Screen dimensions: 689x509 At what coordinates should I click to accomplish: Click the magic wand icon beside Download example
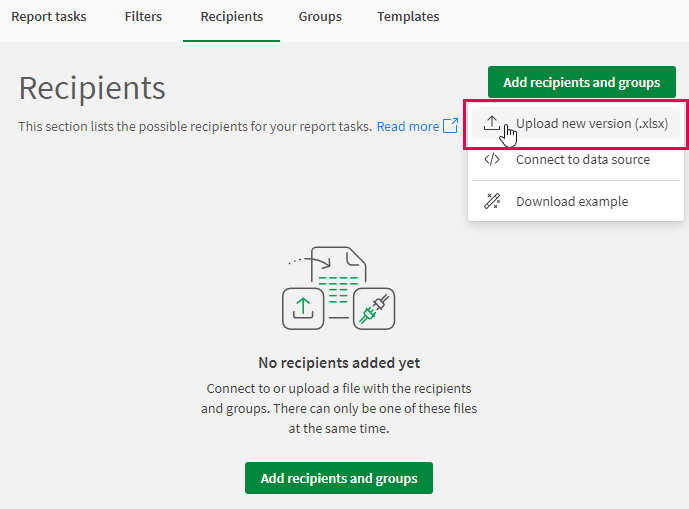point(491,202)
